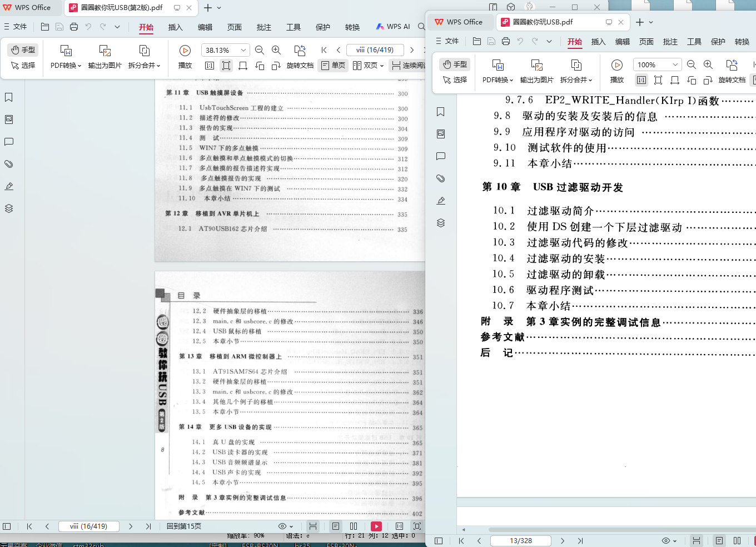
Task: Zoom out in the right window toolbar
Action: point(692,64)
